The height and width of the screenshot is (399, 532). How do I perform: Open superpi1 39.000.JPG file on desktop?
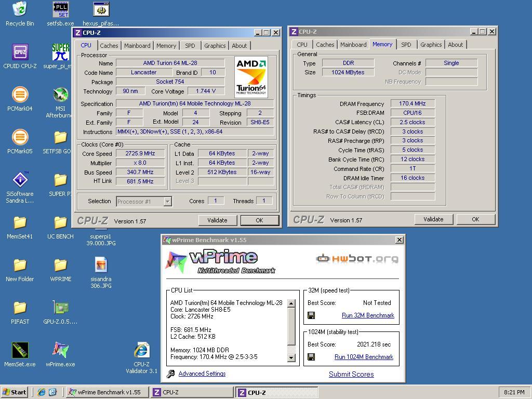click(x=101, y=239)
